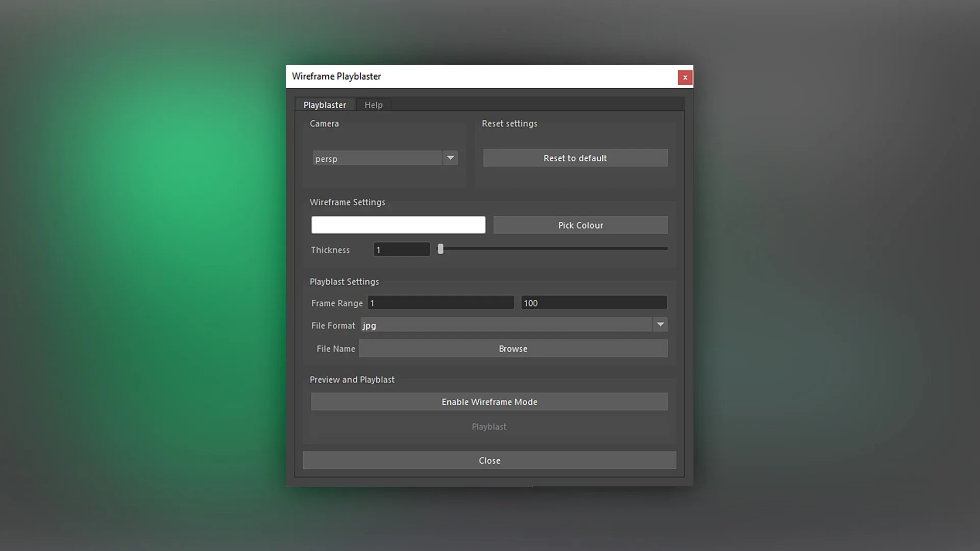Viewport: 980px width, 551px height.
Task: Expand the File Format dropdown
Action: (660, 324)
